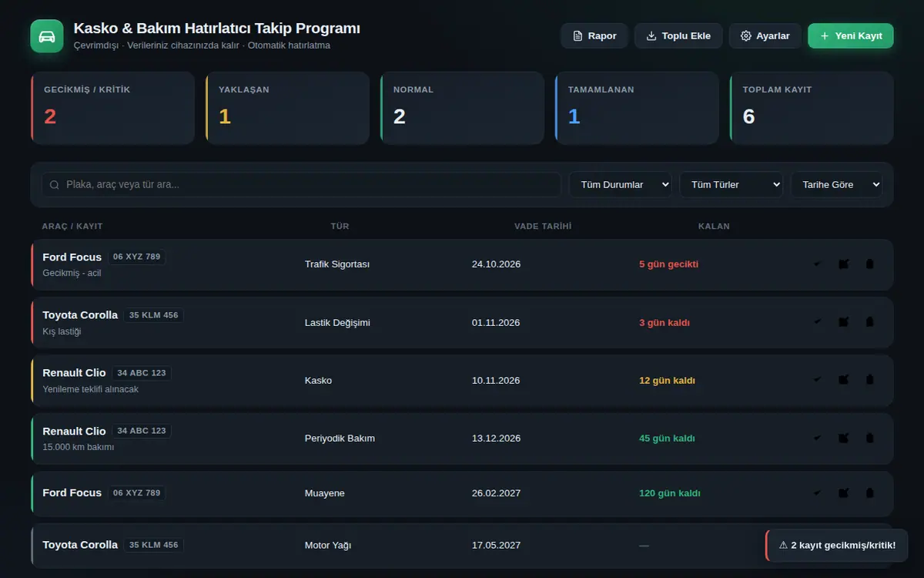Click the "Yenileme teklifi alınacak" note
The height and width of the screenshot is (578, 924).
click(x=91, y=389)
